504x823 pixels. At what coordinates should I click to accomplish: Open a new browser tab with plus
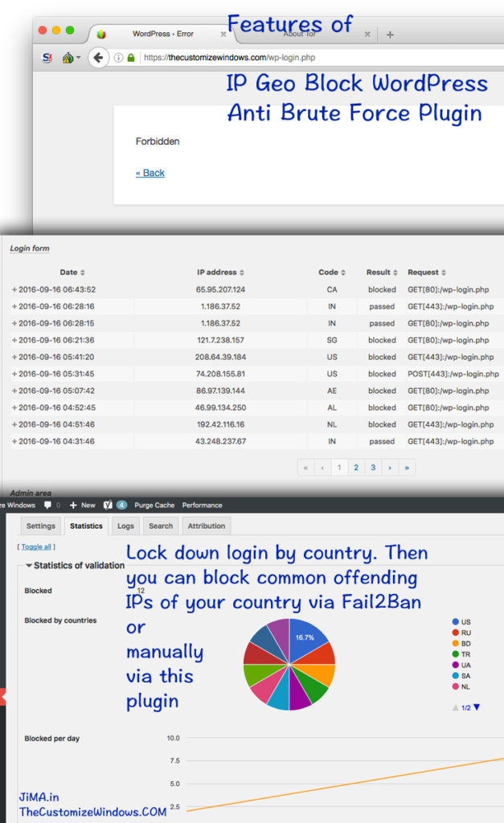click(x=390, y=35)
